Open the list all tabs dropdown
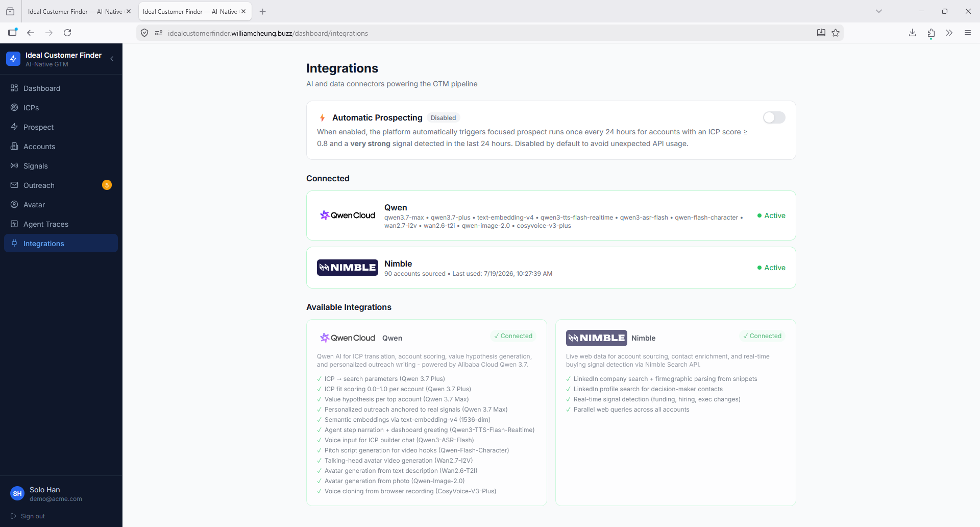 click(x=879, y=11)
